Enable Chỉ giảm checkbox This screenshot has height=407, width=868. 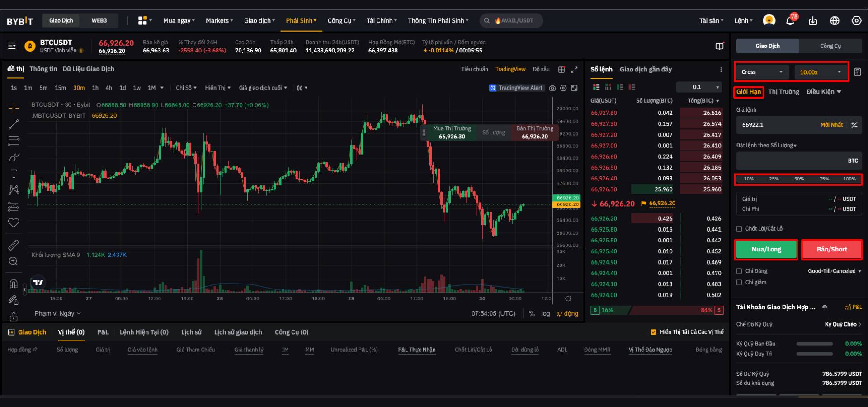pyautogui.click(x=739, y=283)
